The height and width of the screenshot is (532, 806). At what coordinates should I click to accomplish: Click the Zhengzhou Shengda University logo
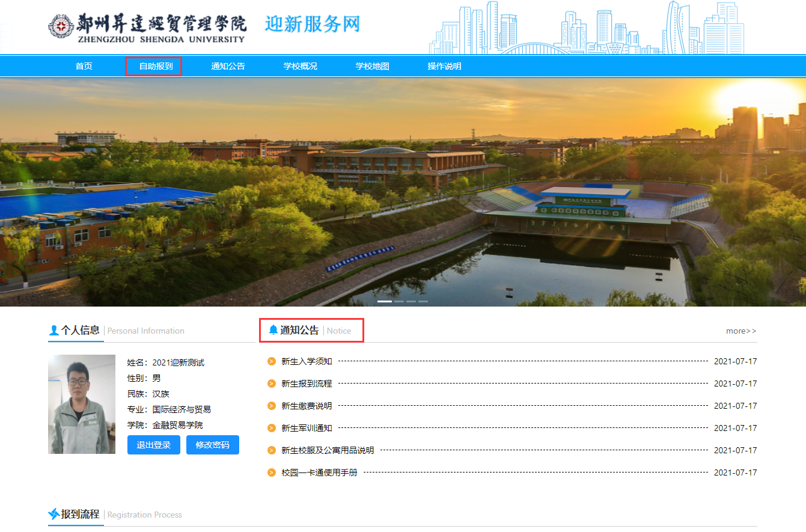[147, 28]
